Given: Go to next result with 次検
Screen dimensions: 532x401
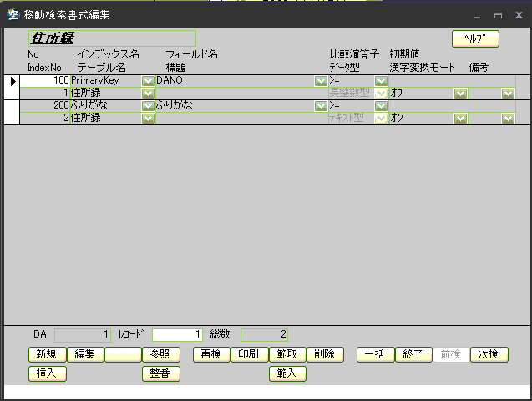Looking at the screenshot, I should [x=489, y=354].
